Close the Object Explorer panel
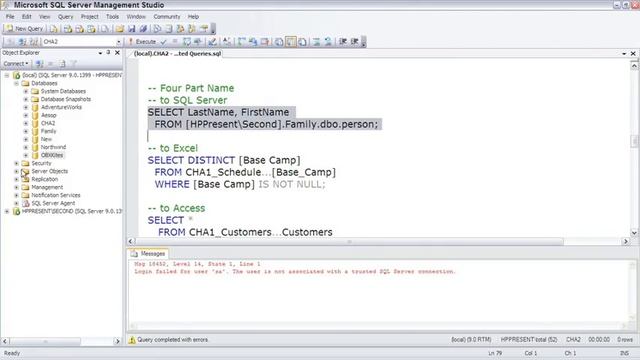Screen dimensions: 640x360 point(117,53)
